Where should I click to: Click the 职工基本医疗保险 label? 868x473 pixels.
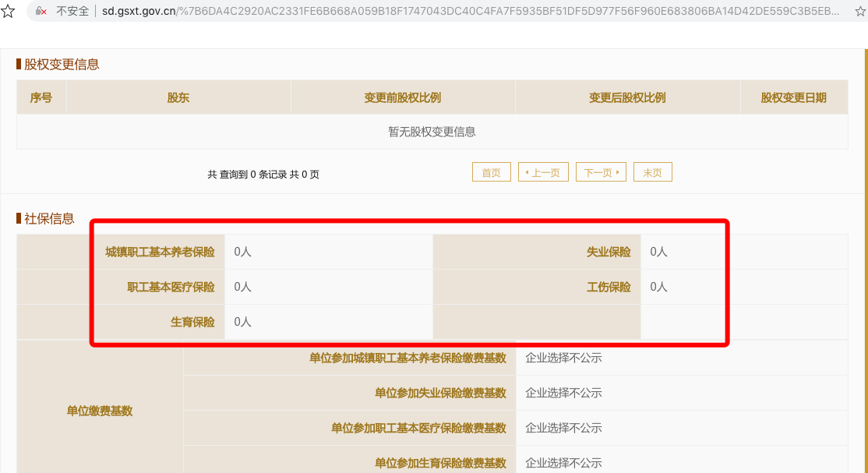171,287
